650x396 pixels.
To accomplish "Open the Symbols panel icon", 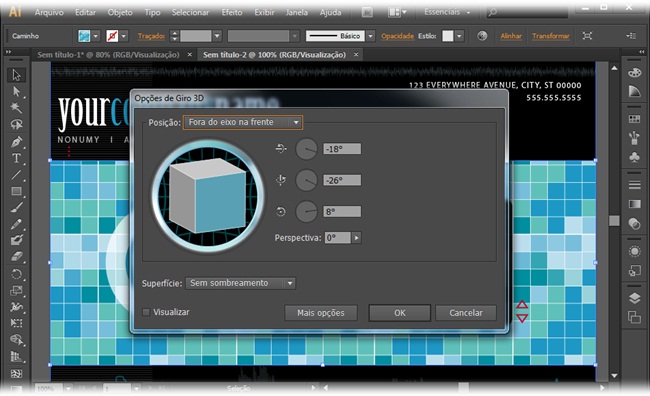I will click(x=634, y=157).
